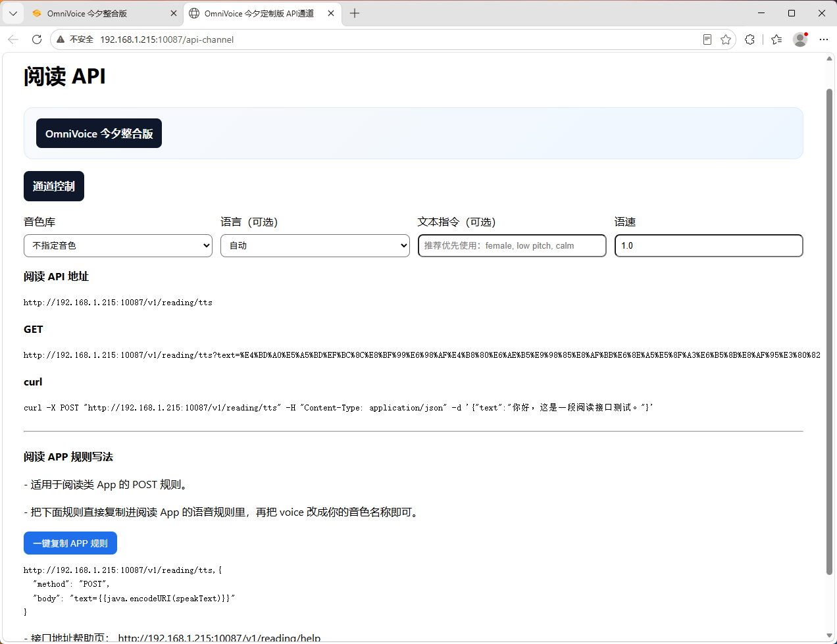Click the OmniVoice 今夕整合版 button
The height and width of the screenshot is (644, 837).
99,134
